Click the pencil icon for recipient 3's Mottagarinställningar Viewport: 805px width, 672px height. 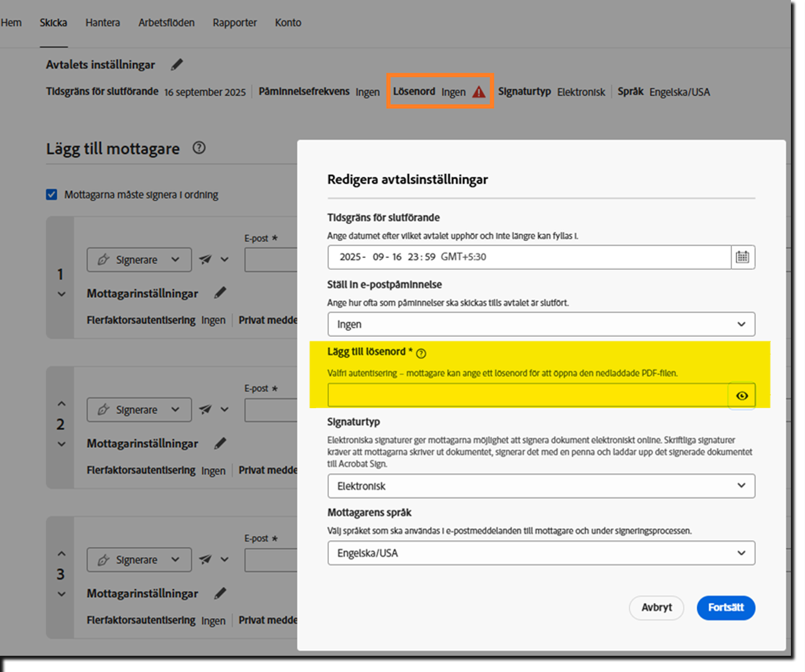point(220,593)
